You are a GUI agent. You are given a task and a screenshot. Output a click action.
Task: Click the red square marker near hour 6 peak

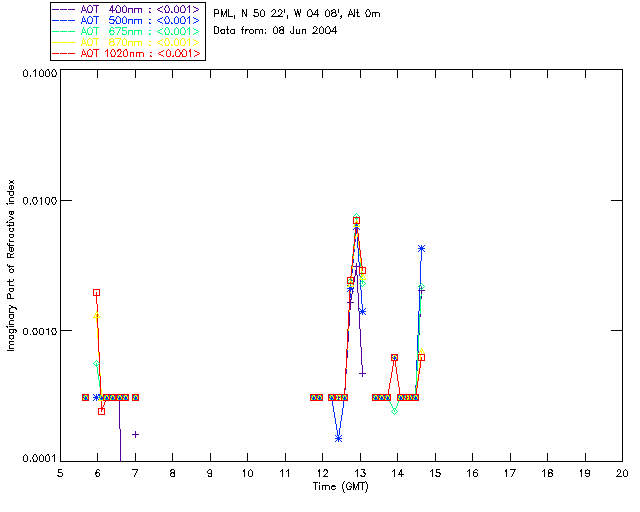[x=96, y=292]
